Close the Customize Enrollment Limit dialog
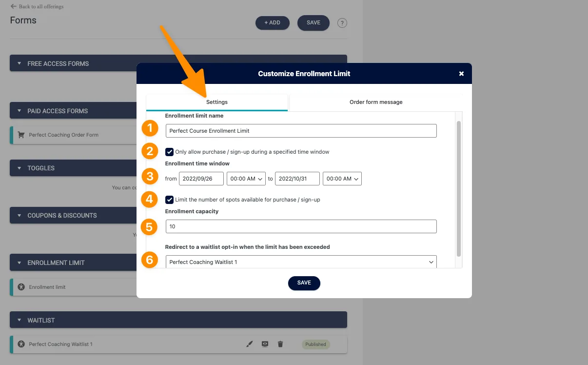The image size is (588, 365). click(x=461, y=74)
